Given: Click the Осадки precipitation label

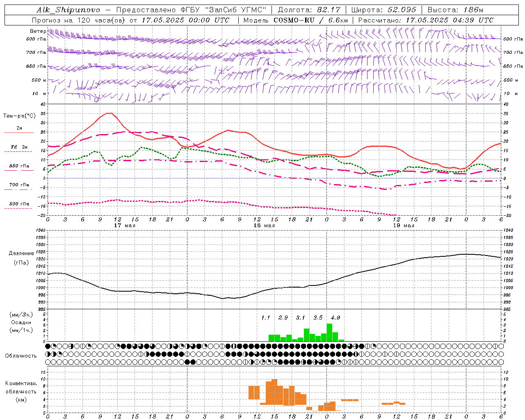Looking at the screenshot, I should (21, 322).
